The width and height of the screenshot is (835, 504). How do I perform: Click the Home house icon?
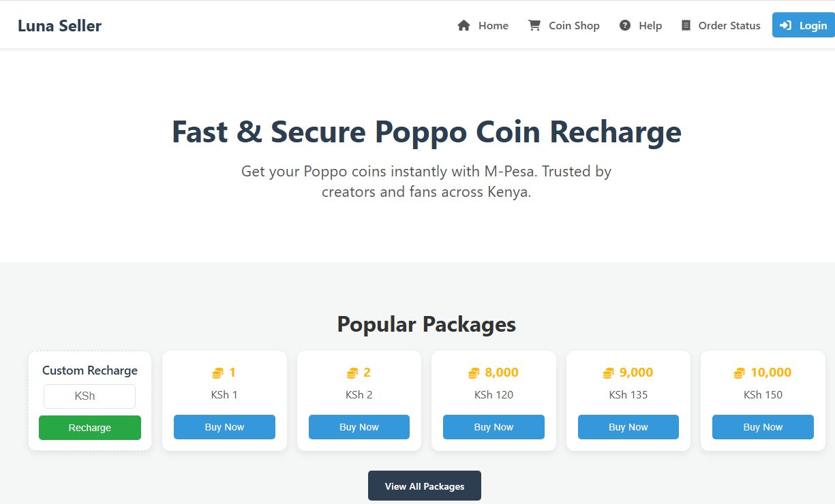[x=464, y=26]
